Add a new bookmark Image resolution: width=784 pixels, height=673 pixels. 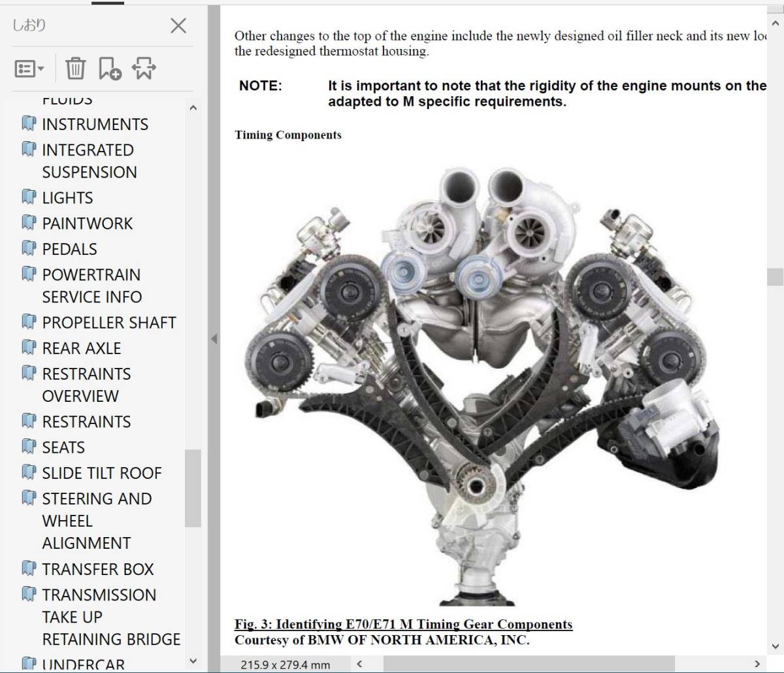point(110,68)
